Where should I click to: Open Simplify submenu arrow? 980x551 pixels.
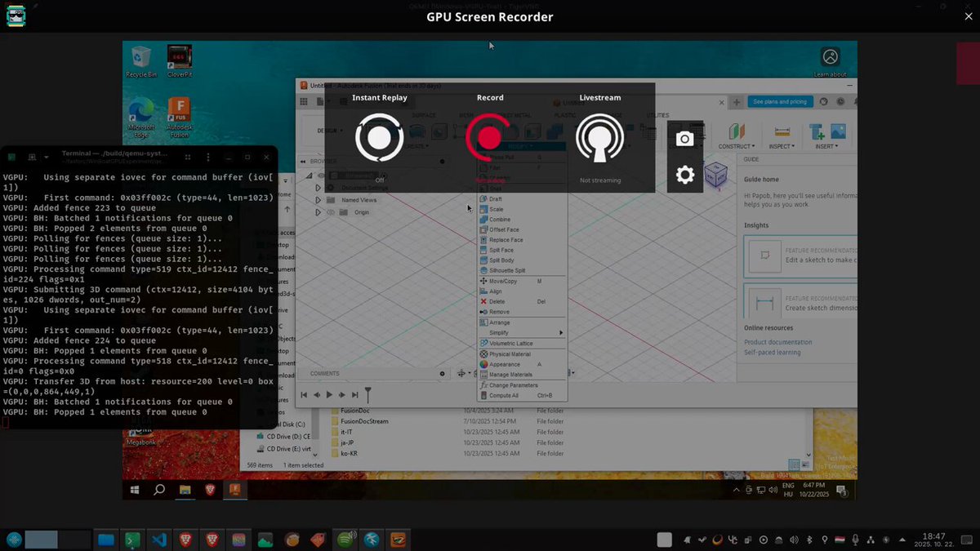tap(561, 332)
